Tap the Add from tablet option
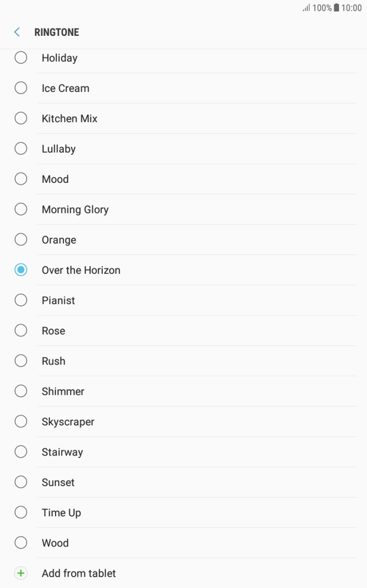This screenshot has width=367, height=588. point(79,573)
